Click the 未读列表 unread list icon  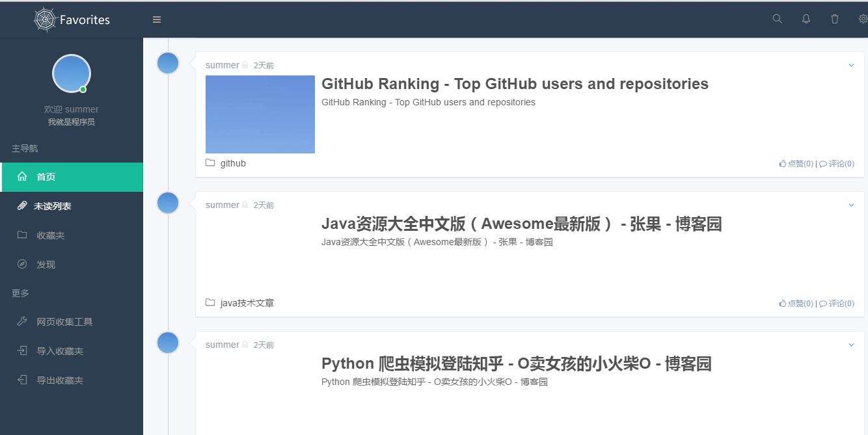pos(21,205)
